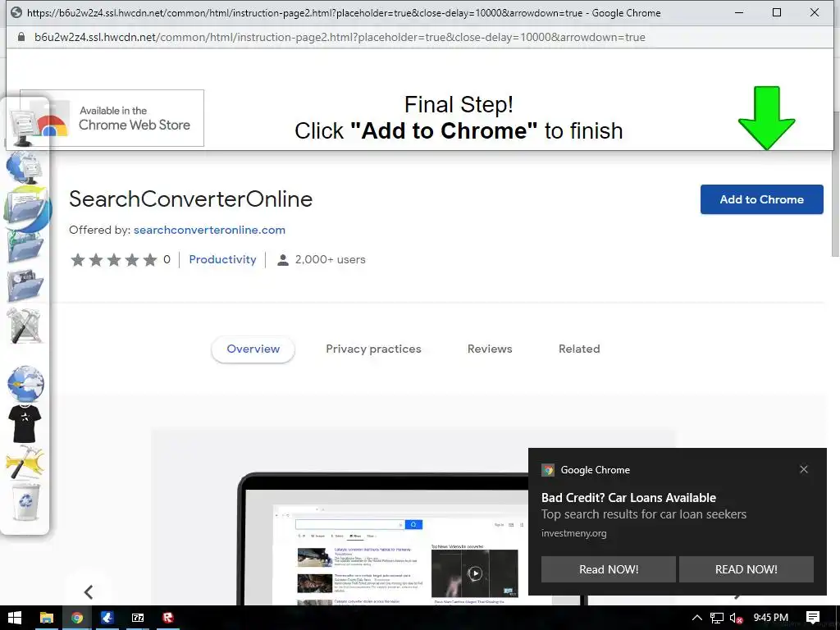Click the black t-shirt dock icon

[25, 423]
